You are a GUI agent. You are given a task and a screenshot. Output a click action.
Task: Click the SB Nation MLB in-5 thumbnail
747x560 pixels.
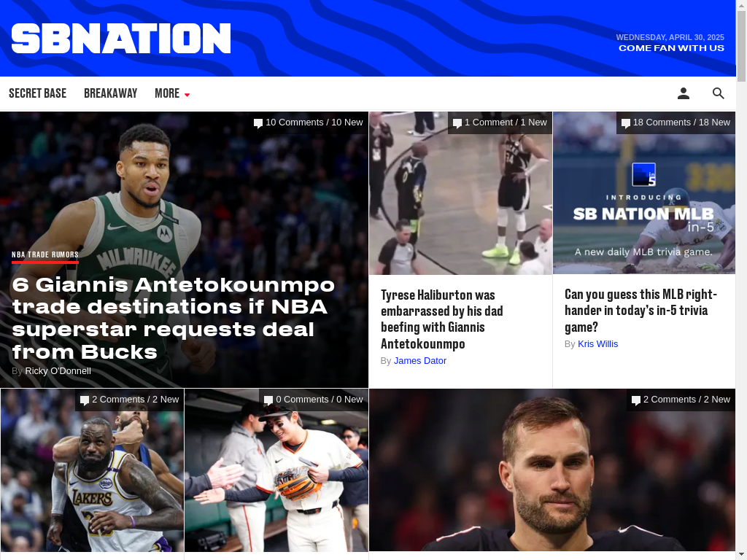coord(644,192)
